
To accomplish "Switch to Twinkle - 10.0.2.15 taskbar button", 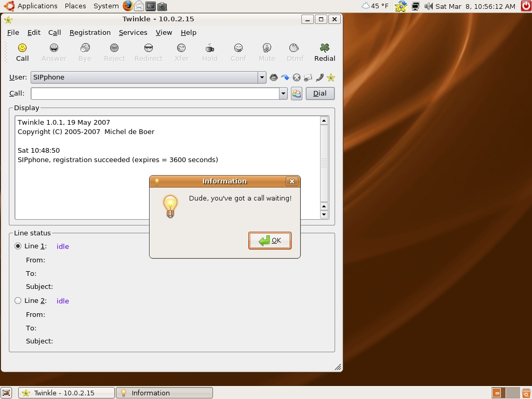I will click(66, 393).
